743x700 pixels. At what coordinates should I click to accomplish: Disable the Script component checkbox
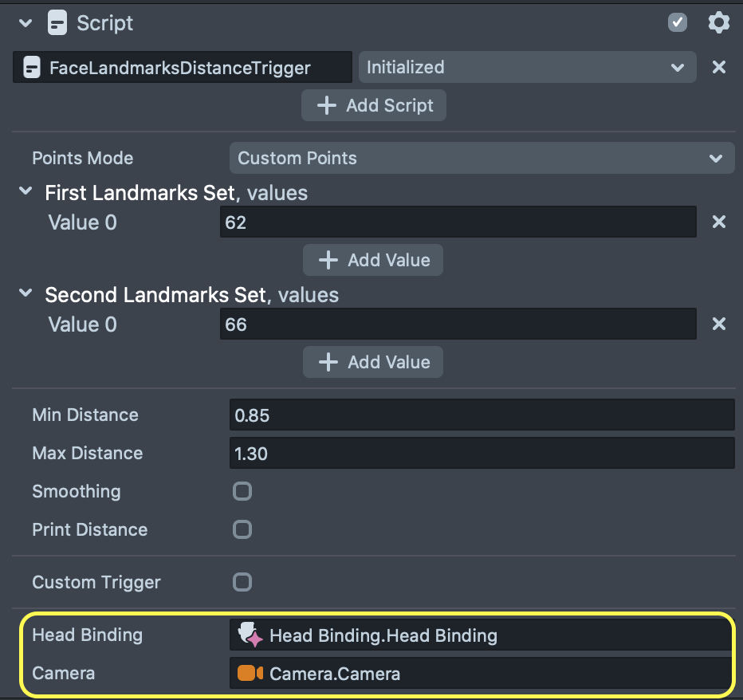(x=677, y=22)
